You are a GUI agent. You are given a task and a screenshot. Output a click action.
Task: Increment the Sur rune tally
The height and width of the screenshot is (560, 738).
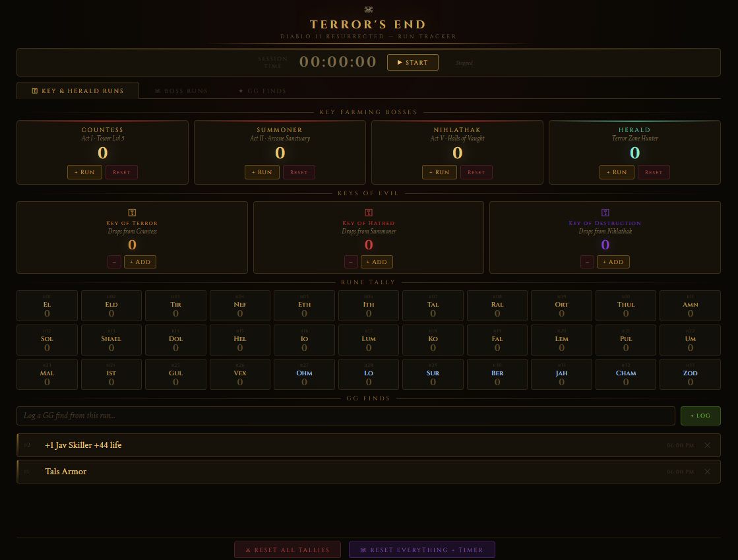[x=433, y=374]
